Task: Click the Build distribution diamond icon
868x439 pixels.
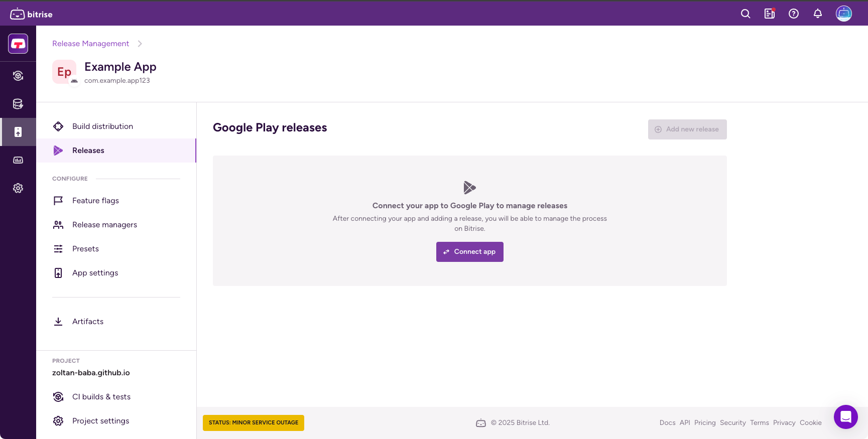Action: pyautogui.click(x=58, y=126)
